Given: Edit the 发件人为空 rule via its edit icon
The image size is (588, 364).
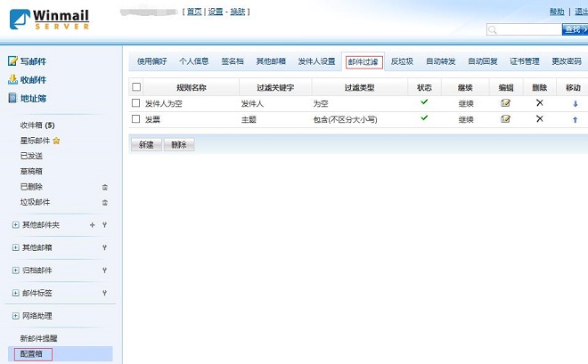Looking at the screenshot, I should 505,103.
